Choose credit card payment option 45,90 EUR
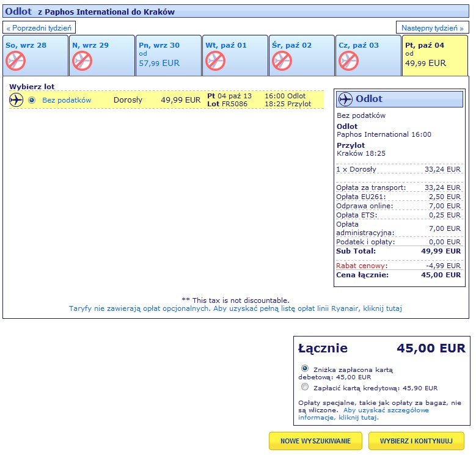The height and width of the screenshot is (455, 476). point(305,387)
